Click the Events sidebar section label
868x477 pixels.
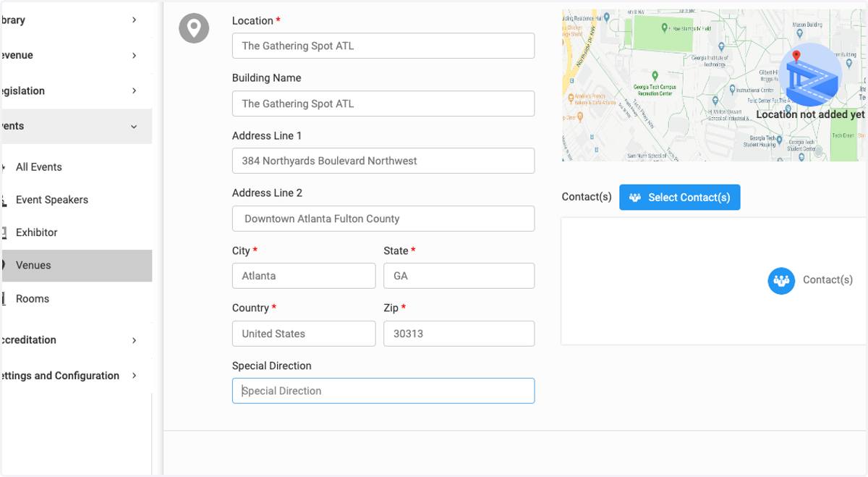12,126
